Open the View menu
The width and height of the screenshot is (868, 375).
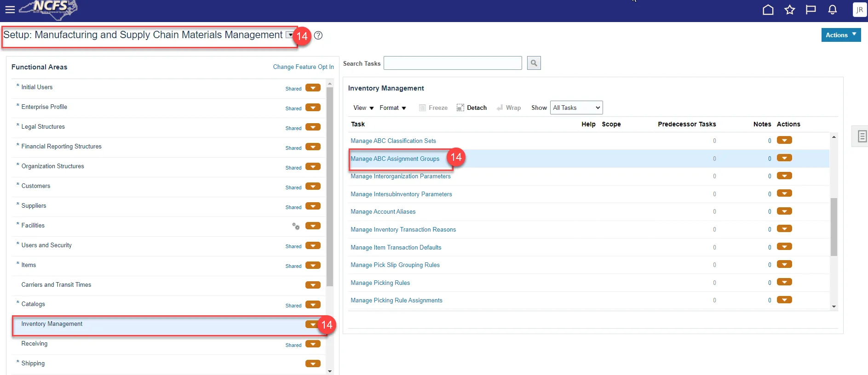tap(363, 108)
